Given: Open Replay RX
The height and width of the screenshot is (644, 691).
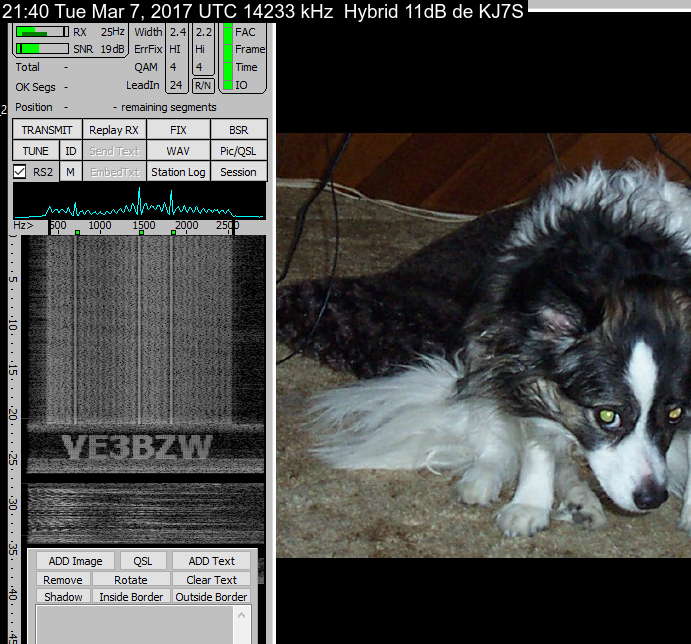Looking at the screenshot, I should pyautogui.click(x=114, y=130).
